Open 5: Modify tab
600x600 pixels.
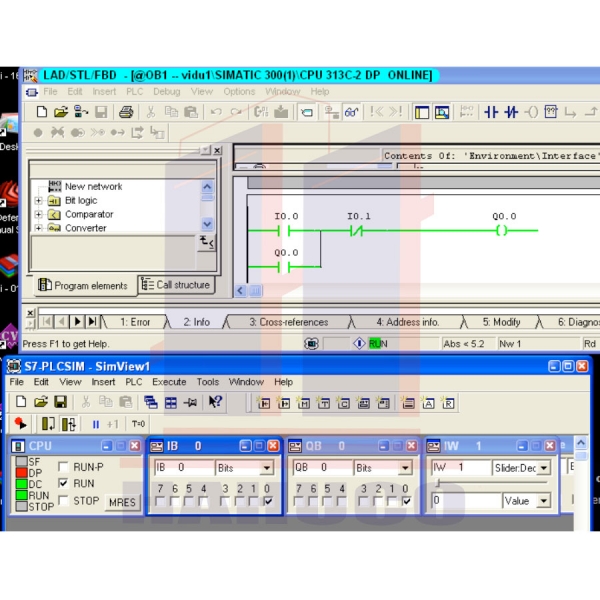coord(501,322)
